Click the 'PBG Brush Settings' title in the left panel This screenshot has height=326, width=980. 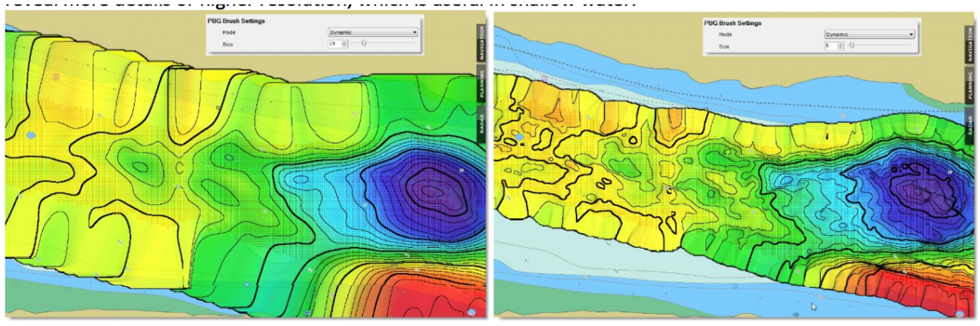click(236, 21)
